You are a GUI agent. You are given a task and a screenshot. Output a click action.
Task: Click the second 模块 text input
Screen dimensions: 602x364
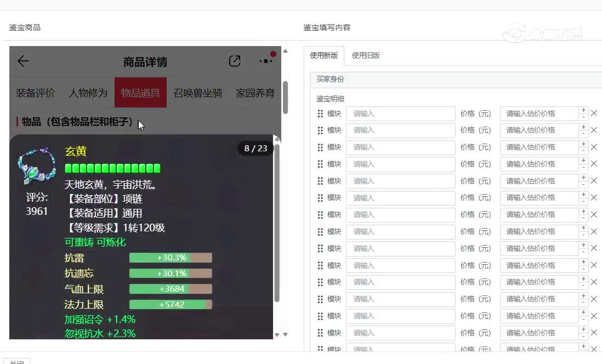400,130
